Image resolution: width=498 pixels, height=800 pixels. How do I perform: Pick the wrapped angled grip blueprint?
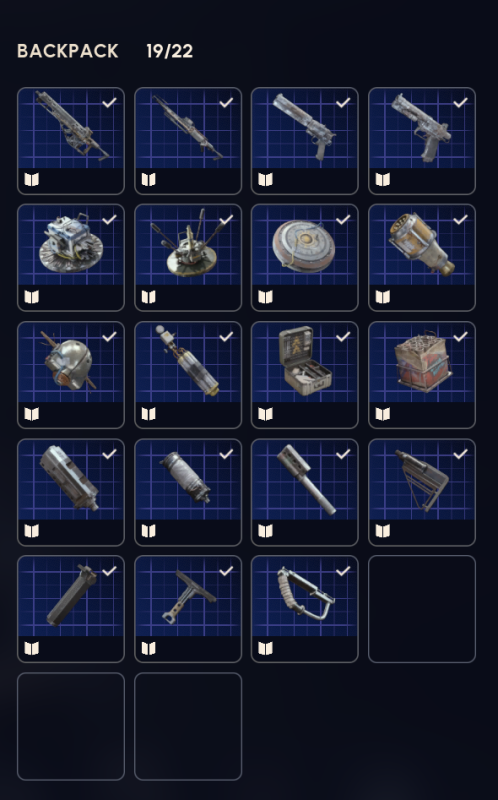click(x=305, y=609)
